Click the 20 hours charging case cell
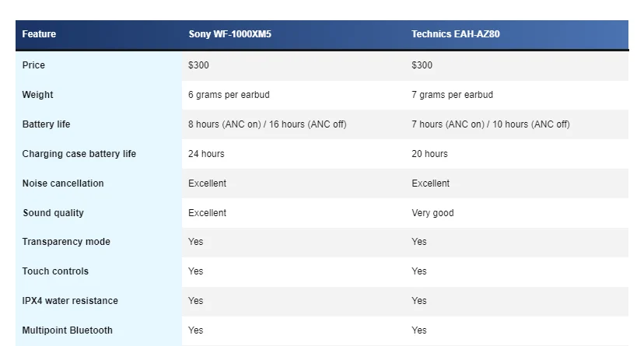644x346 pixels. pyautogui.click(x=429, y=154)
